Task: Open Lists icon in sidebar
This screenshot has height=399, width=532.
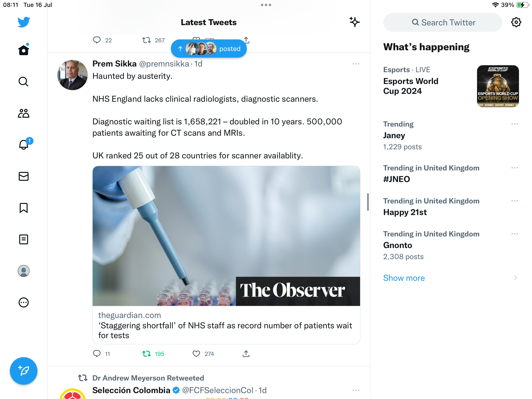Action: (24, 239)
